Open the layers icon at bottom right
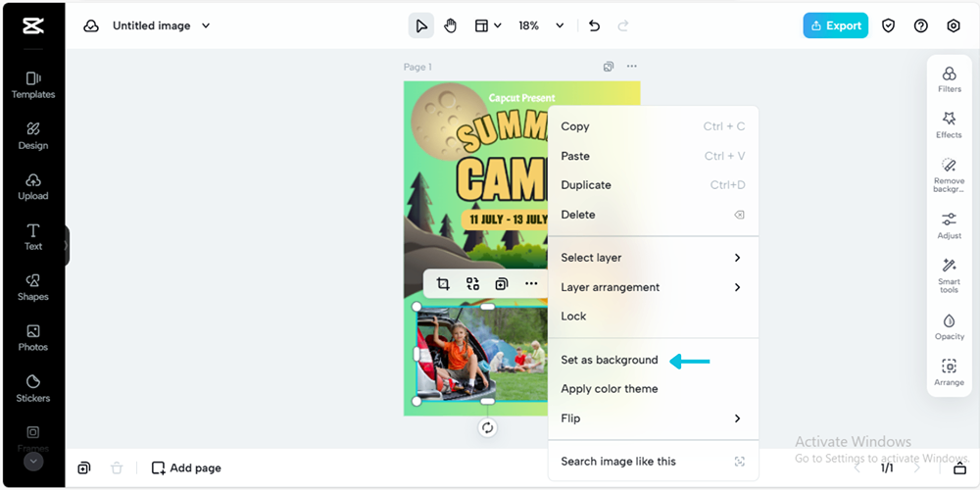Image resolution: width=980 pixels, height=490 pixels. pos(959,467)
